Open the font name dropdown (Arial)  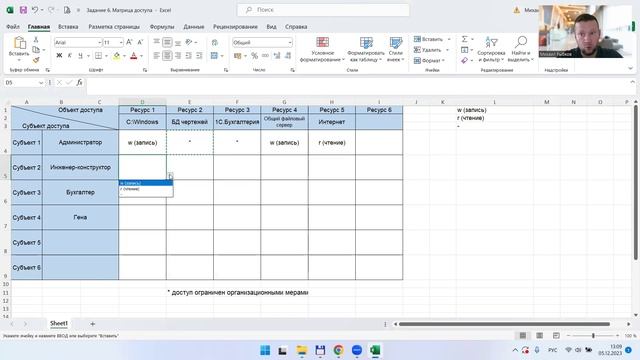pos(99,42)
